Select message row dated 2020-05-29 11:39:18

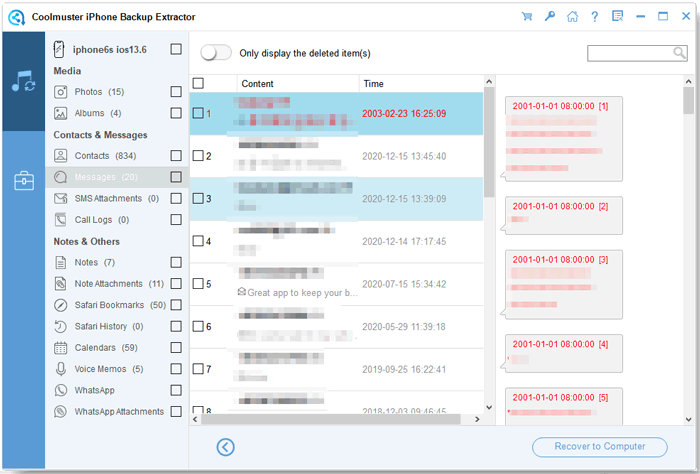click(x=337, y=327)
